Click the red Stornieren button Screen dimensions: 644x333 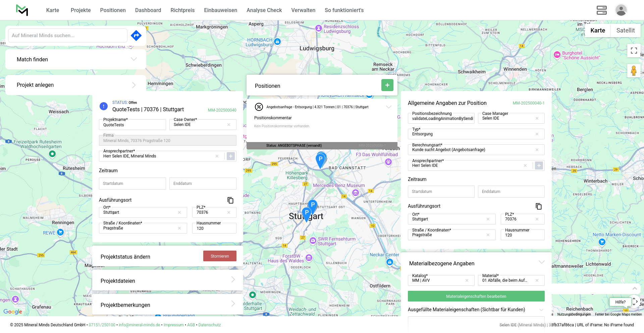pyautogui.click(x=220, y=256)
